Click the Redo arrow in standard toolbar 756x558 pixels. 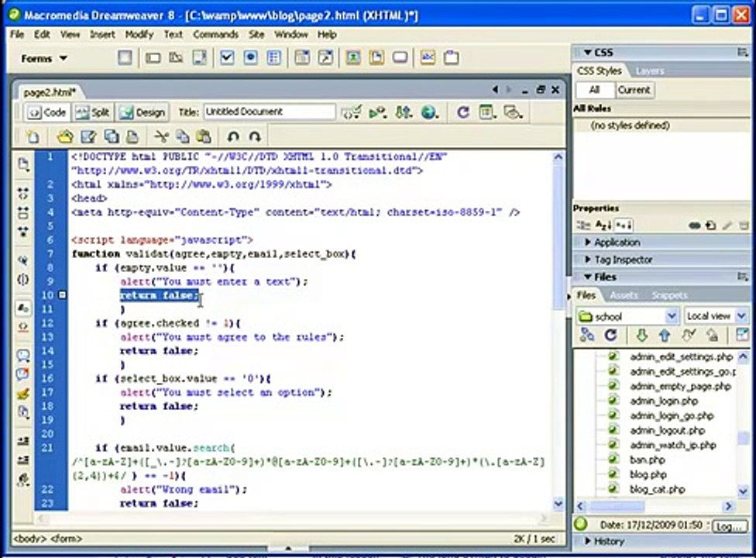255,137
